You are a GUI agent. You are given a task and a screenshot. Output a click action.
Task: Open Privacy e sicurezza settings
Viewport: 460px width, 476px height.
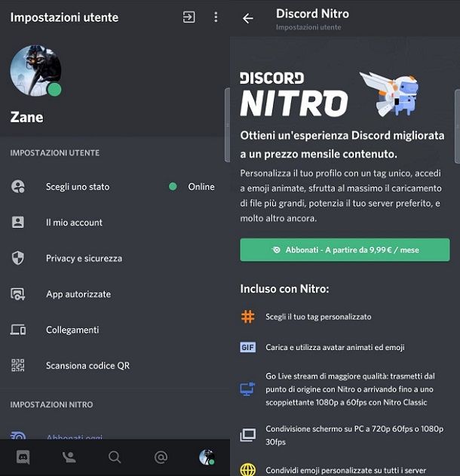pyautogui.click(x=115, y=258)
